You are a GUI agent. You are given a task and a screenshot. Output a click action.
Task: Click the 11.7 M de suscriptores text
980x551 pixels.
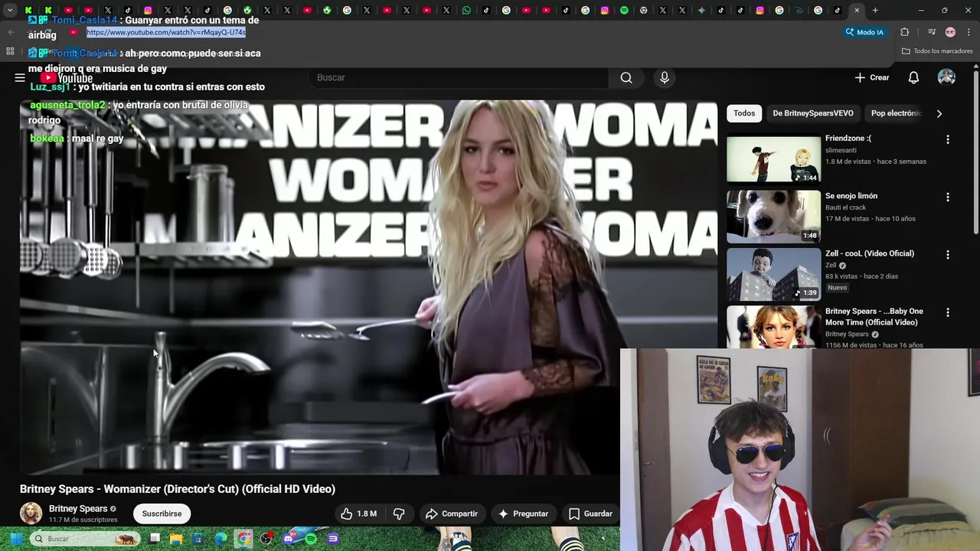[x=83, y=520]
